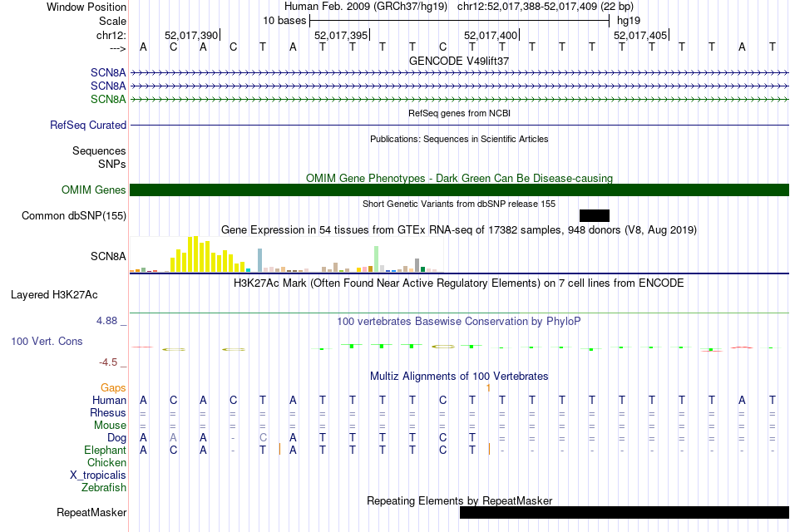Click Short Genetic Variants from dbSNP title
This screenshot has height=532, width=790.
459,204
